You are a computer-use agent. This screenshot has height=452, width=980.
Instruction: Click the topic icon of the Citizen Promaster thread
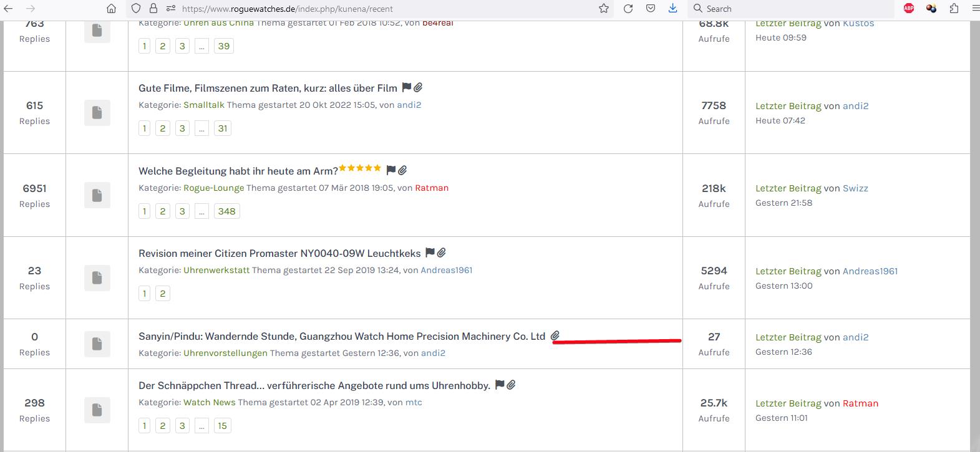point(97,278)
